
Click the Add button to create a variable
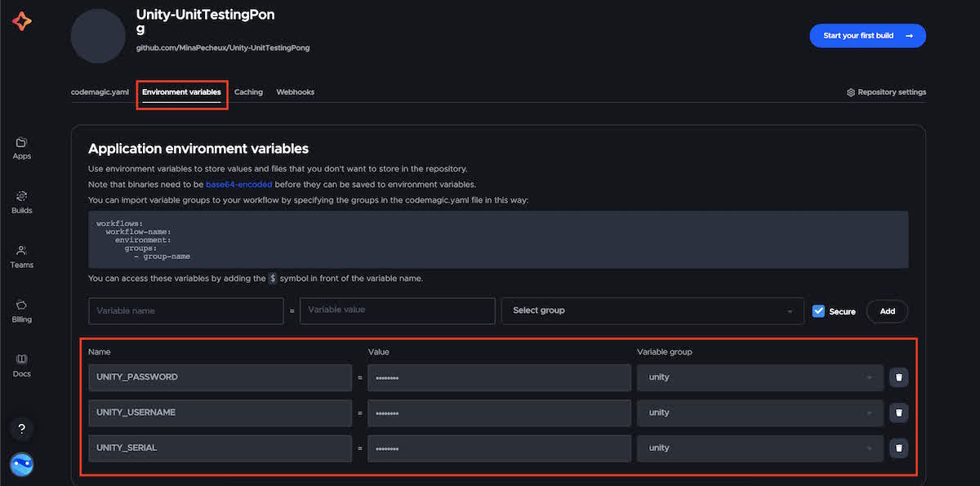pyautogui.click(x=887, y=311)
